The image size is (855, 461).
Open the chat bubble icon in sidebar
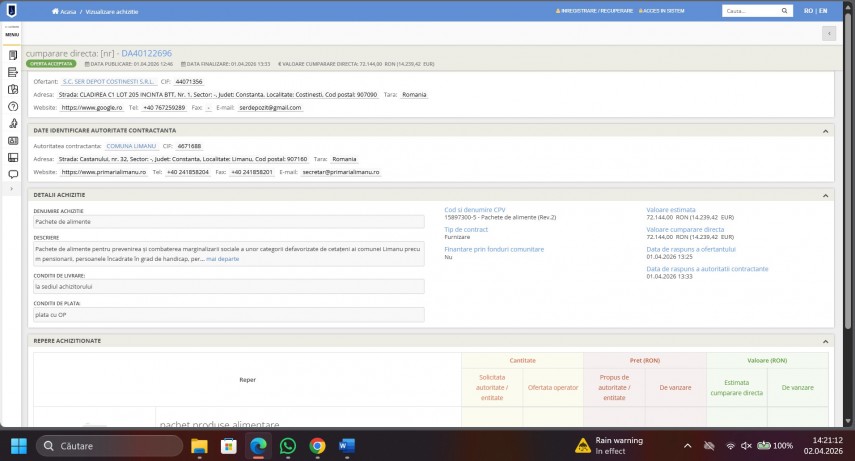tap(13, 174)
